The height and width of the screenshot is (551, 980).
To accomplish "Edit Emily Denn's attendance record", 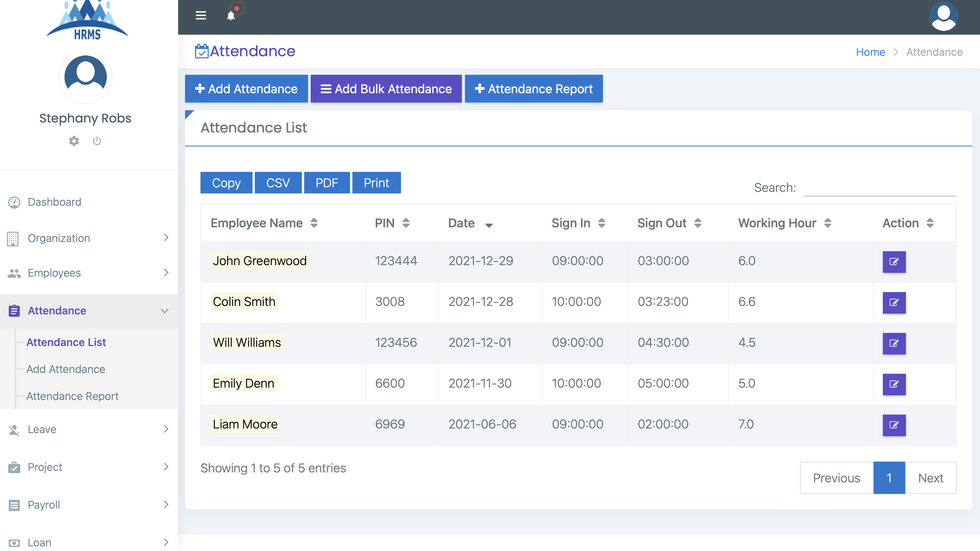I will (894, 384).
